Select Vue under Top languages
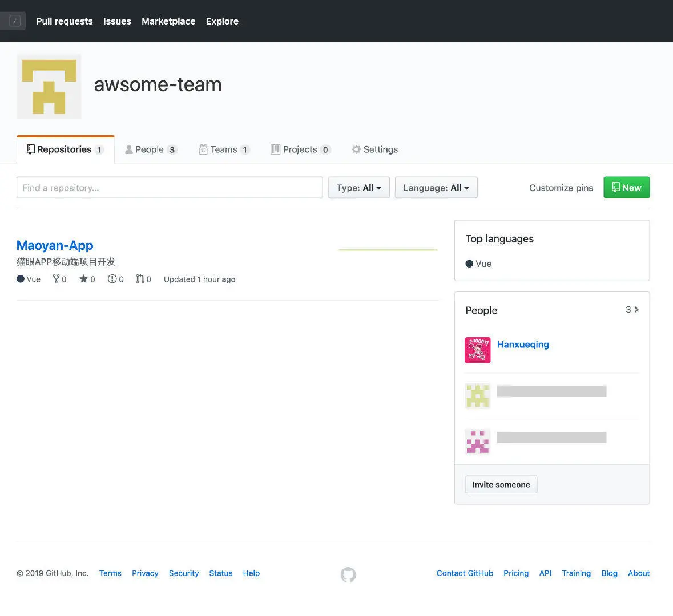Screen dimensions: 673x616 [x=483, y=264]
